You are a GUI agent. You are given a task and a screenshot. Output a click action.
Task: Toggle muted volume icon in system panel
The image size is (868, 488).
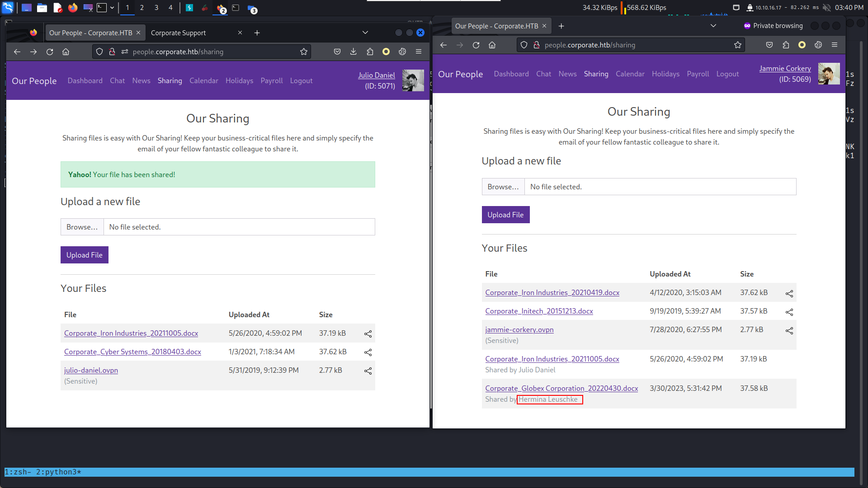827,8
